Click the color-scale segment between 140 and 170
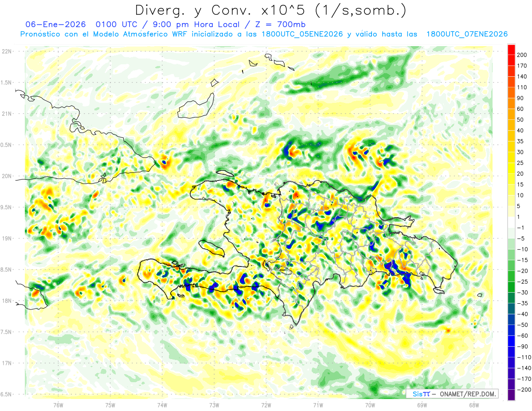532x411 pixels. [512, 70]
